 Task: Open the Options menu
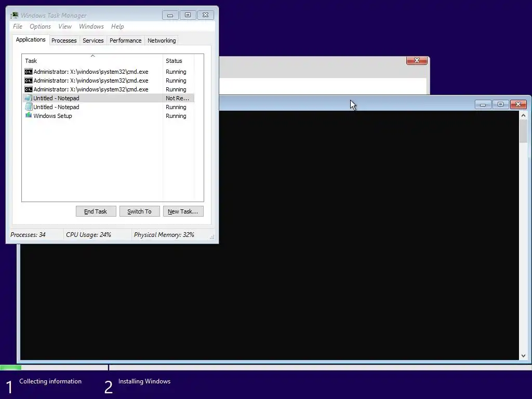40,26
